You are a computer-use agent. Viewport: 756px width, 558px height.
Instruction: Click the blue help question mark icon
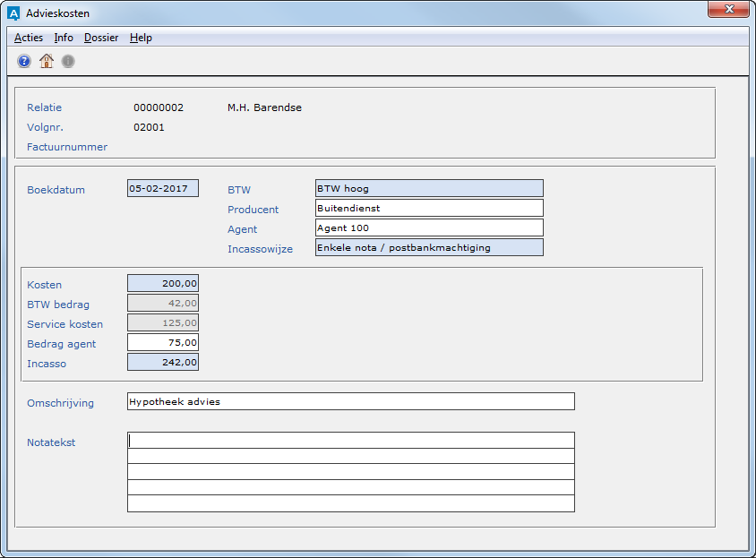point(24,61)
